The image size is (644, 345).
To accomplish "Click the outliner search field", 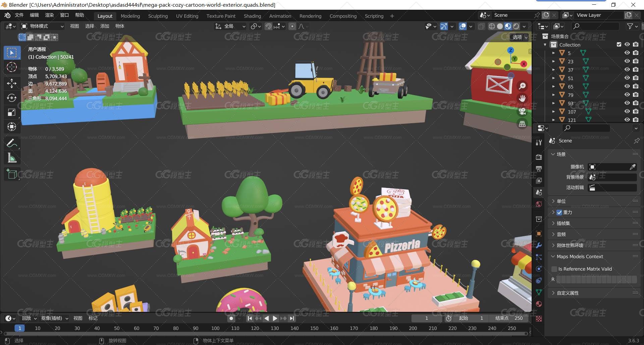I will point(595,26).
